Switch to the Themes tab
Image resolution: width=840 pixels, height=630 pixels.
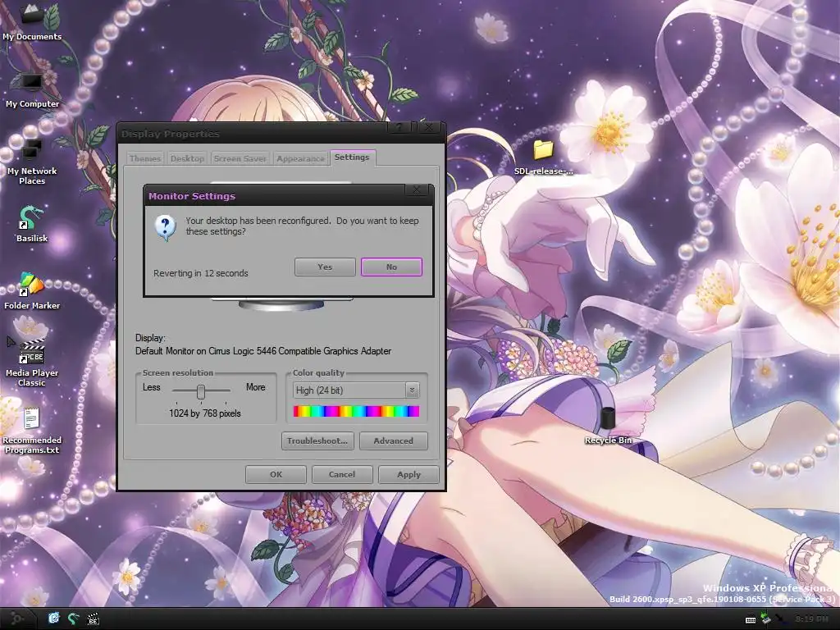pos(144,158)
